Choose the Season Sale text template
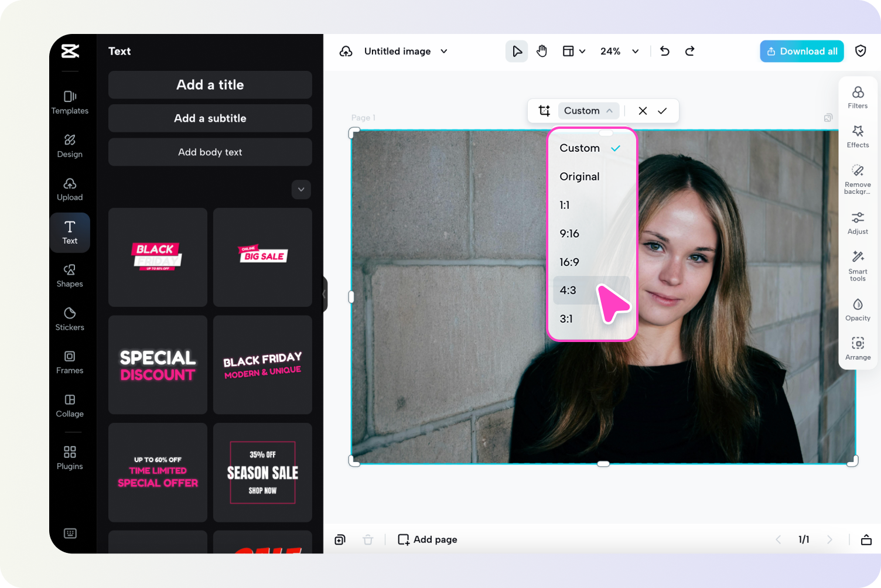Viewport: 881px width, 588px height. (x=262, y=473)
